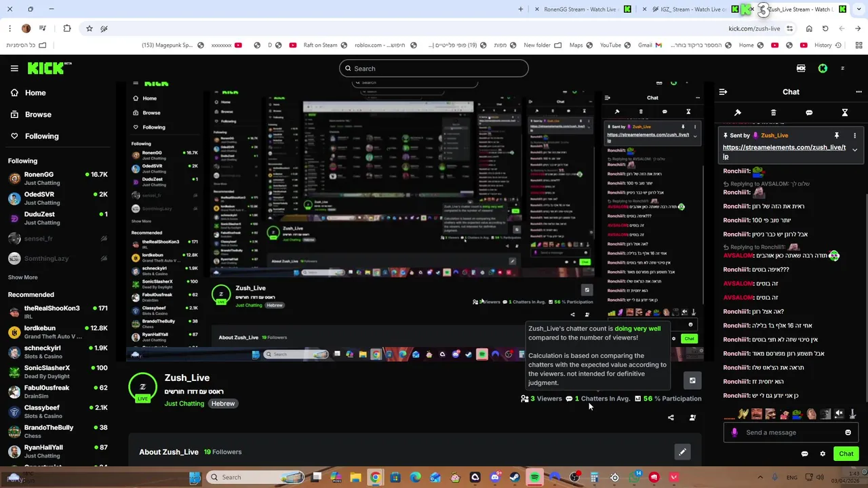This screenshot has width=868, height=488.
Task: Open the New folder bookmarks folder
Action: [542, 45]
